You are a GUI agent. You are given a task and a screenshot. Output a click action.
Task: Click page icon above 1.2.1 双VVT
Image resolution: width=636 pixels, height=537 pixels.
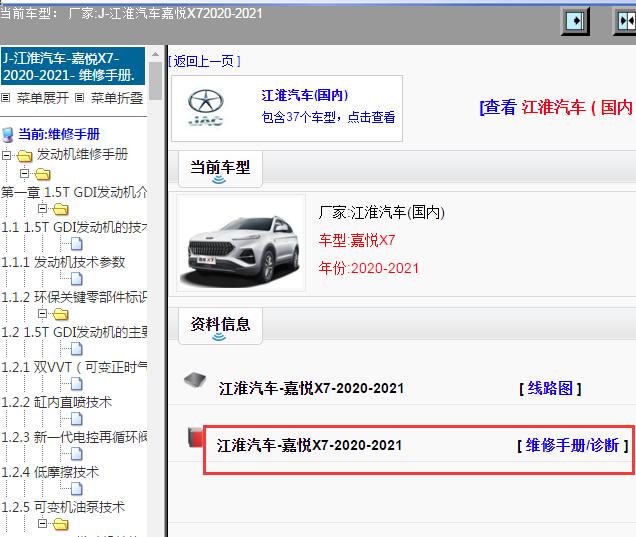(x=76, y=349)
